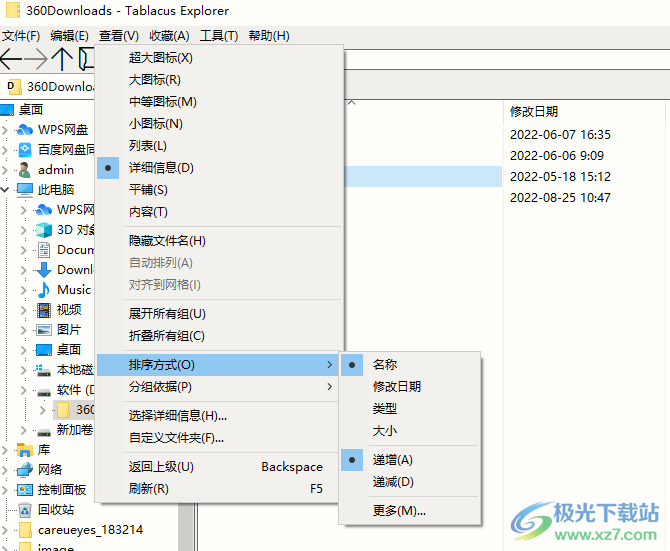Click the Back navigation arrow

click(x=11, y=59)
